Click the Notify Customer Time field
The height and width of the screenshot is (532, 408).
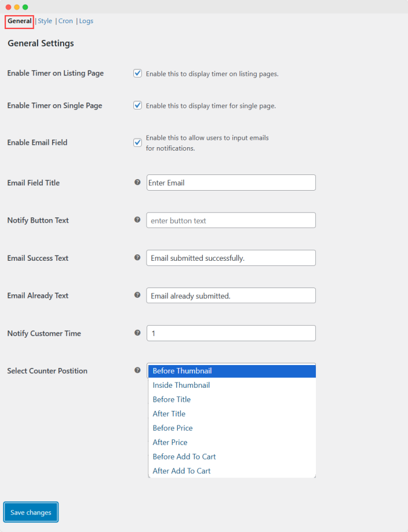coord(231,333)
